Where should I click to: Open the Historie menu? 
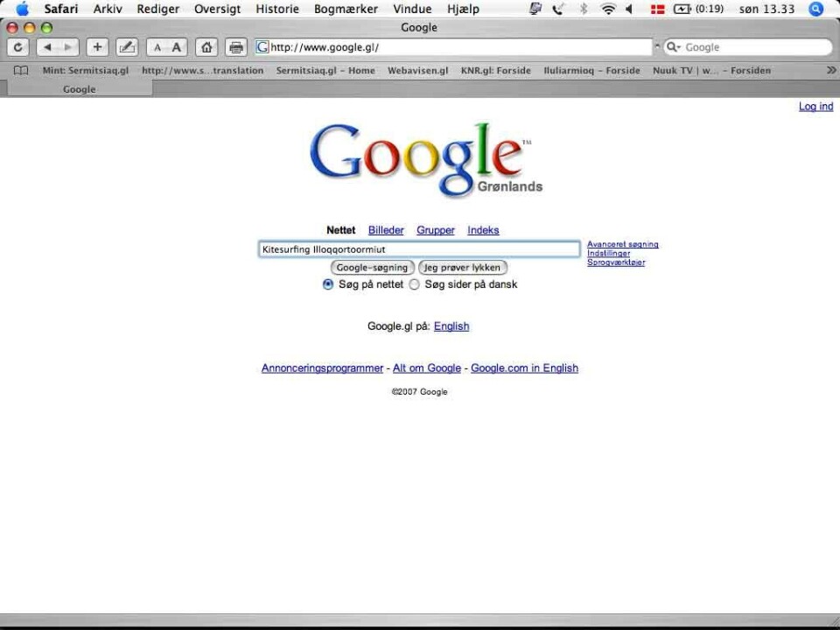click(277, 9)
